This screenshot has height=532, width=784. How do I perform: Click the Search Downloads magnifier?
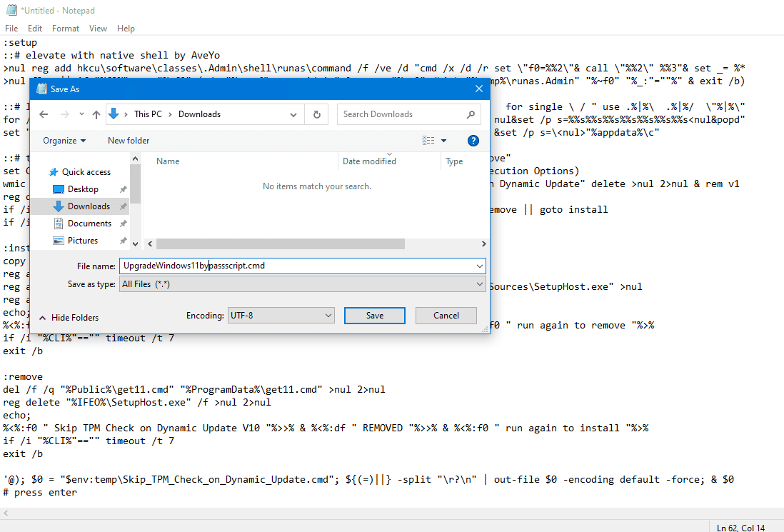[x=470, y=114]
